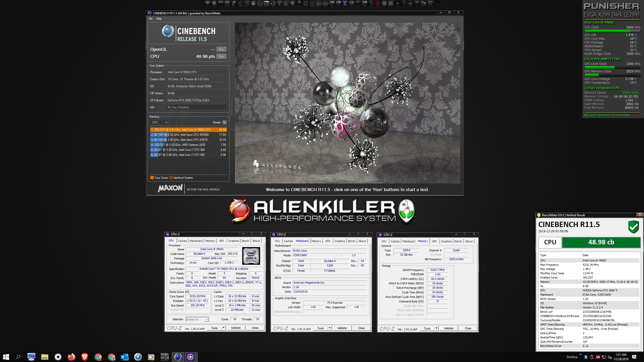Open the Tools dropdown arrow in first CPU-Z window
The width and height of the screenshot is (644, 362).
point(223,328)
